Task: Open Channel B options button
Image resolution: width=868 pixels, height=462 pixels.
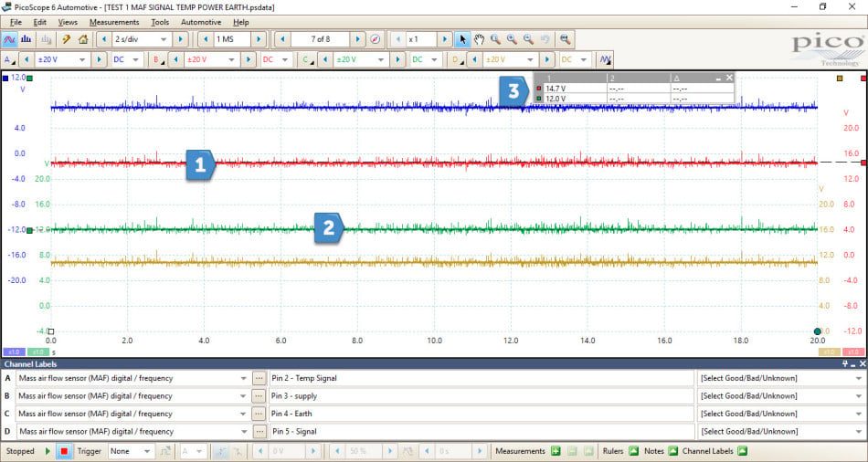Action: (158, 59)
